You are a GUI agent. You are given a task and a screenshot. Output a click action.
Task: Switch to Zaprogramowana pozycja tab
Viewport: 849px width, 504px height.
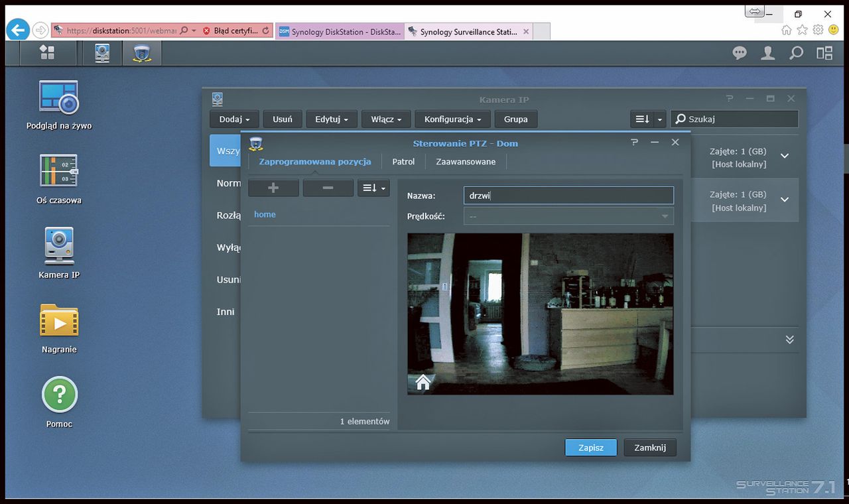click(315, 162)
